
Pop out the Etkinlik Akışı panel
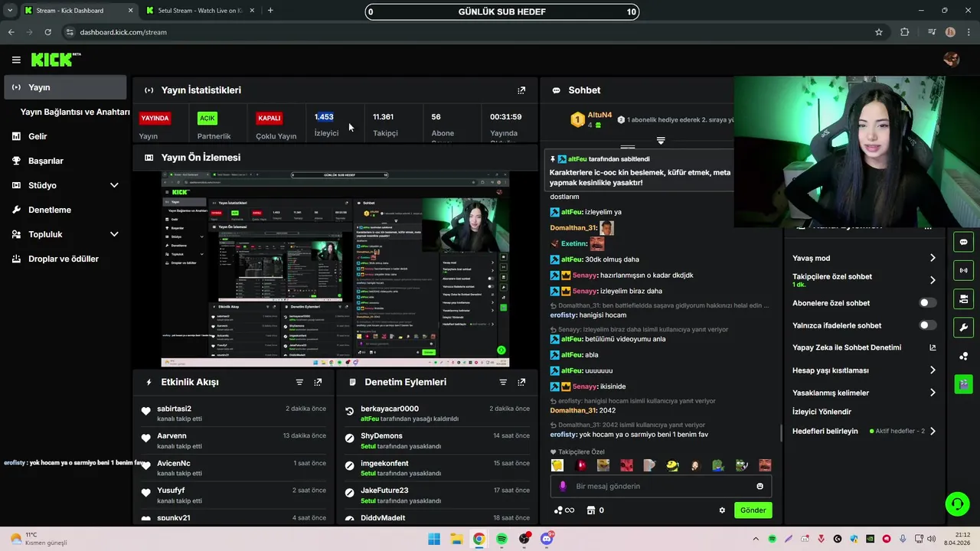pyautogui.click(x=318, y=382)
